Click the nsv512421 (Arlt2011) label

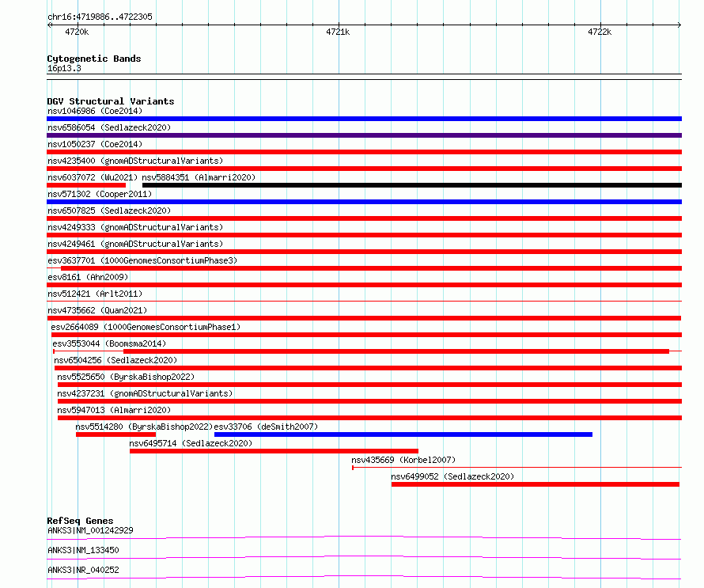[95, 294]
